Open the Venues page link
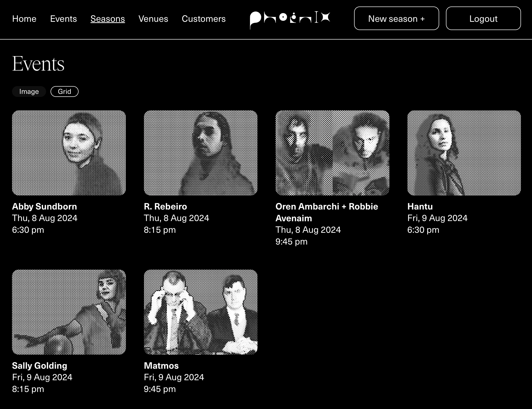This screenshot has height=409, width=532. point(153,19)
